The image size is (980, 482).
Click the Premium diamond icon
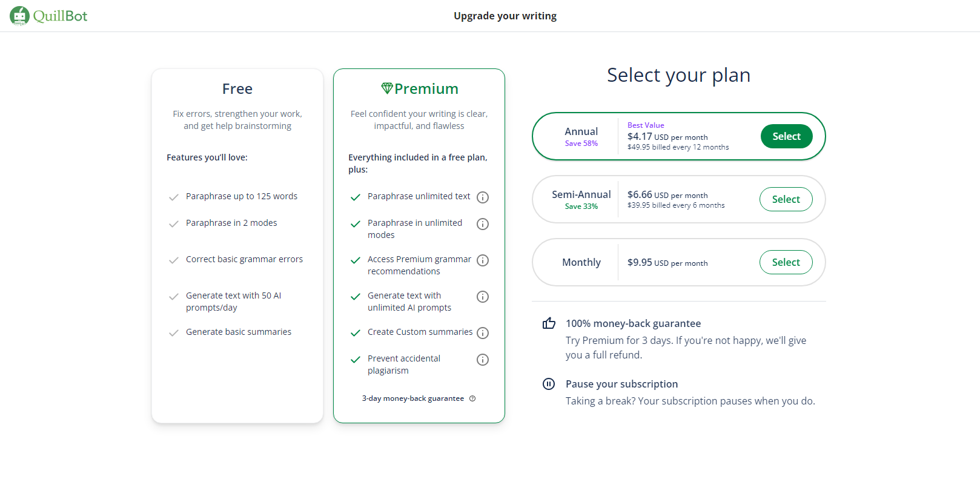click(x=387, y=88)
